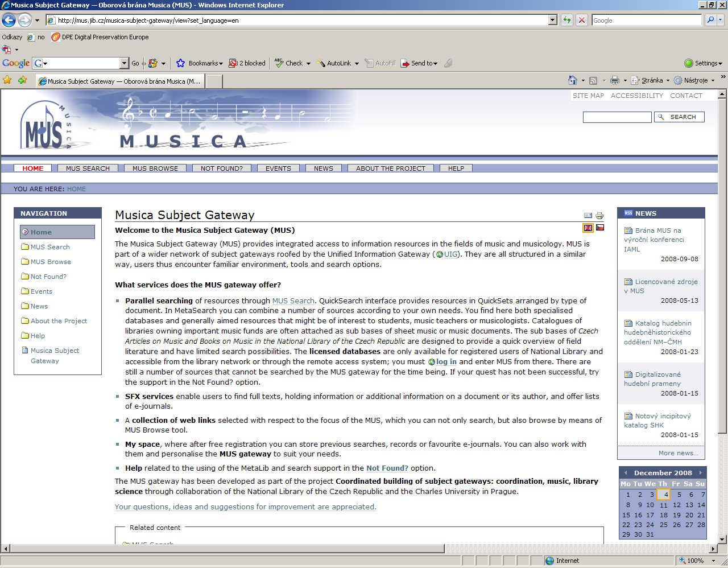
Task: Click the AutoLink toolbar icon
Action: [x=321, y=63]
